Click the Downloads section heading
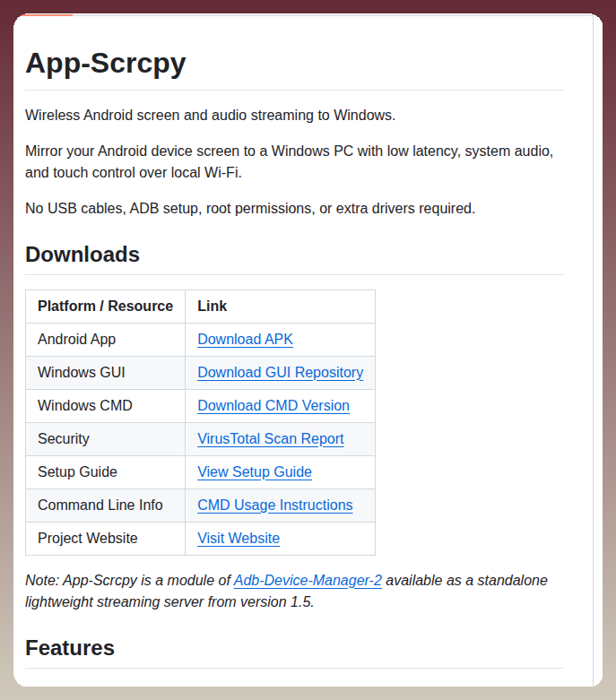This screenshot has height=700, width=616. coord(82,255)
